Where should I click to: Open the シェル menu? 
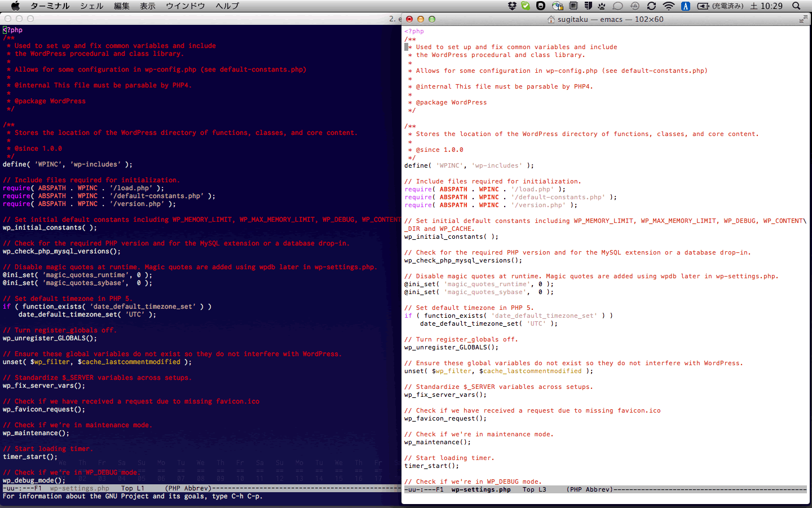[91, 6]
